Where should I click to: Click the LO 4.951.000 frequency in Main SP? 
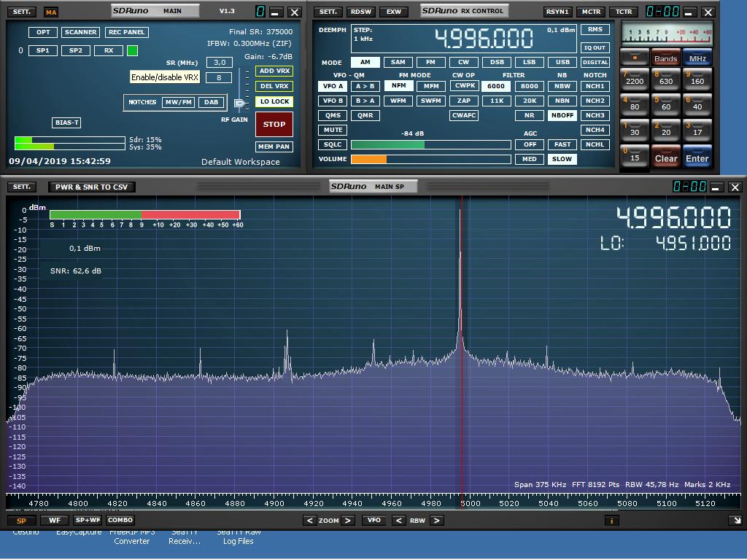pos(665,244)
